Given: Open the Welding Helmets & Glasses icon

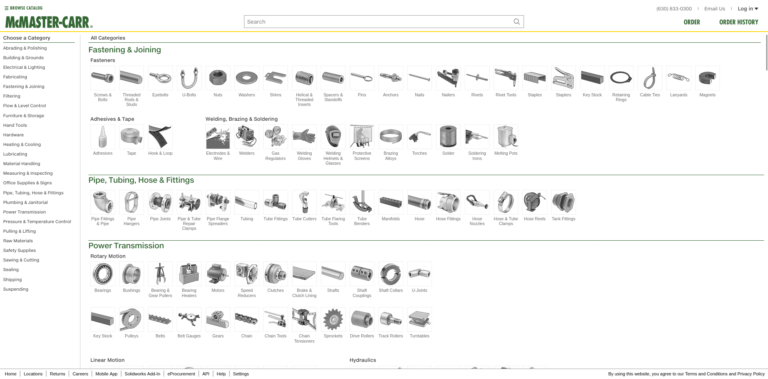Looking at the screenshot, I should [x=333, y=137].
